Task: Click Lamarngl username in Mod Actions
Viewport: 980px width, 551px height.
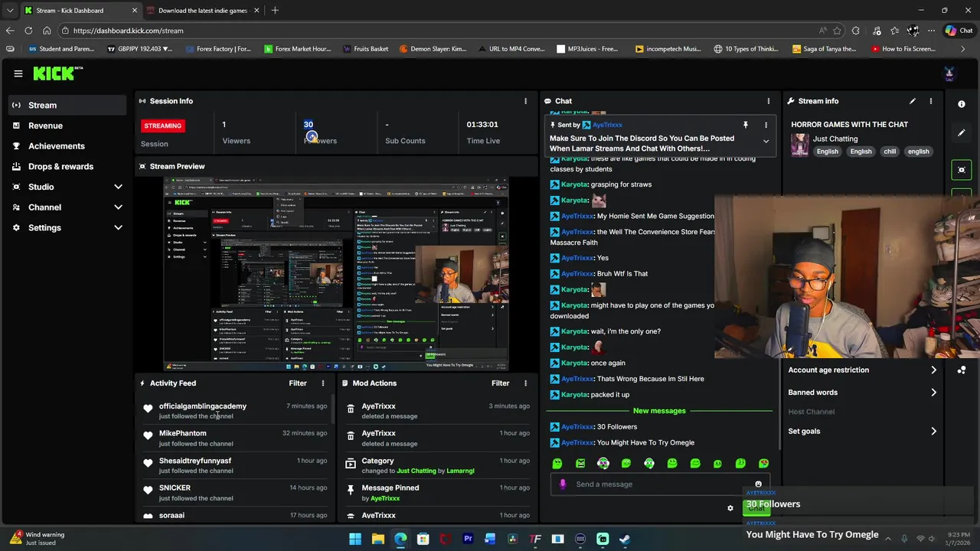Action: click(x=460, y=471)
